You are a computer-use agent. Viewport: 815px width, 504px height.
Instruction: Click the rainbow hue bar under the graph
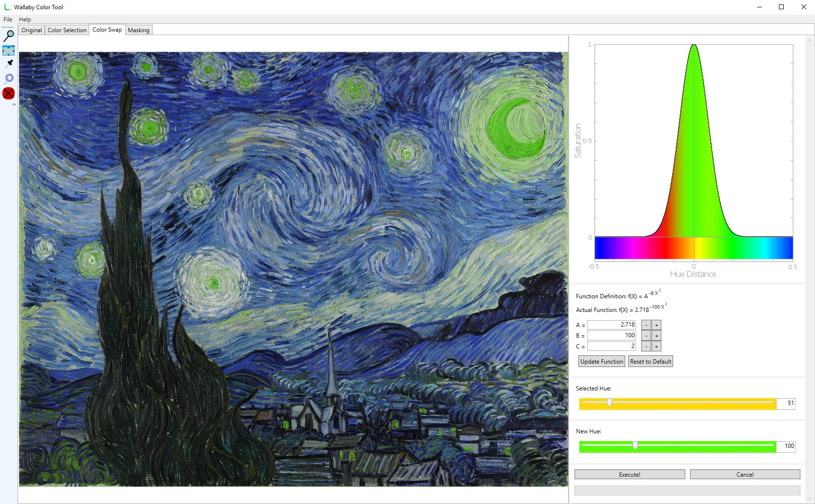pyautogui.click(x=694, y=248)
